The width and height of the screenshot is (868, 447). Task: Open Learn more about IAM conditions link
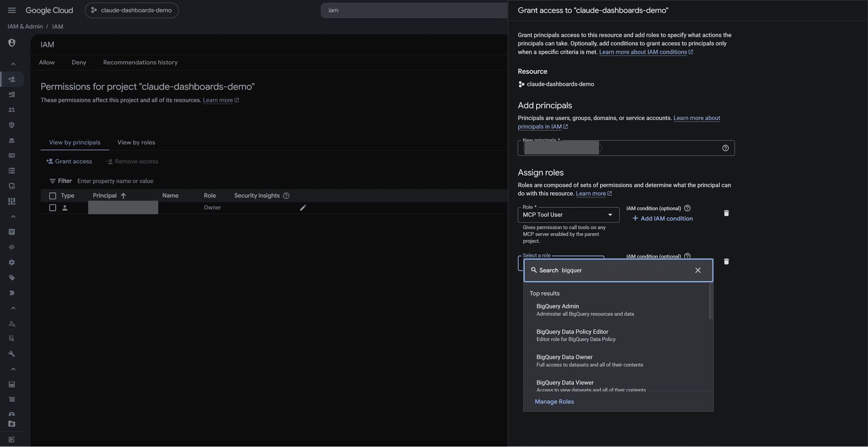click(646, 52)
